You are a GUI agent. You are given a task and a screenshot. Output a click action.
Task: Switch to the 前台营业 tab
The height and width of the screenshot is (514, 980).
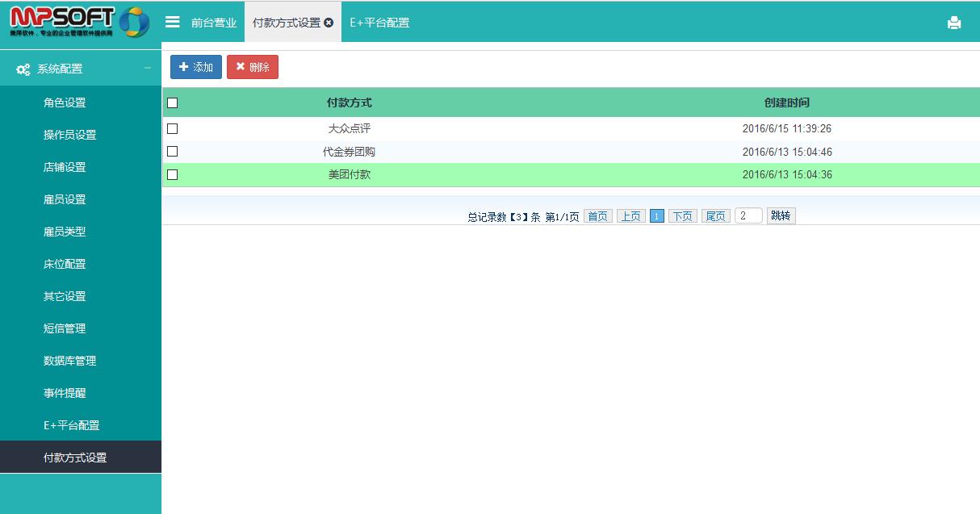click(x=213, y=23)
